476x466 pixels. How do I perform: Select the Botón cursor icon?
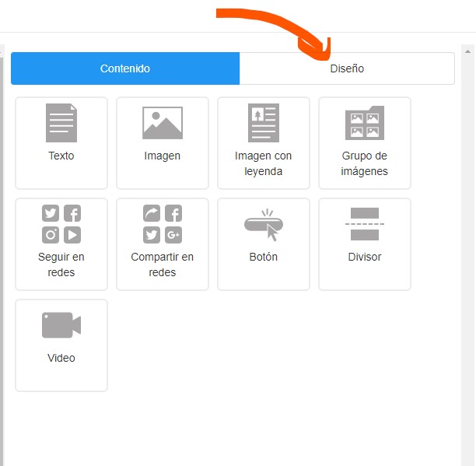[x=264, y=225]
